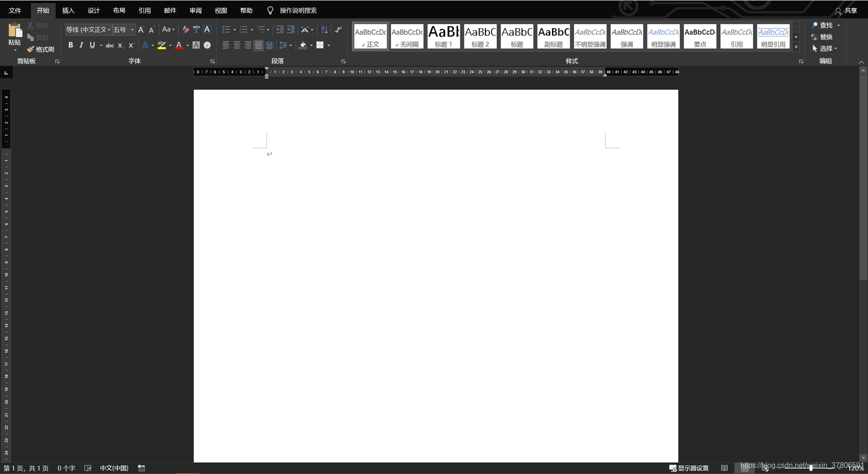Toggle distributed alignment

pyautogui.click(x=270, y=45)
